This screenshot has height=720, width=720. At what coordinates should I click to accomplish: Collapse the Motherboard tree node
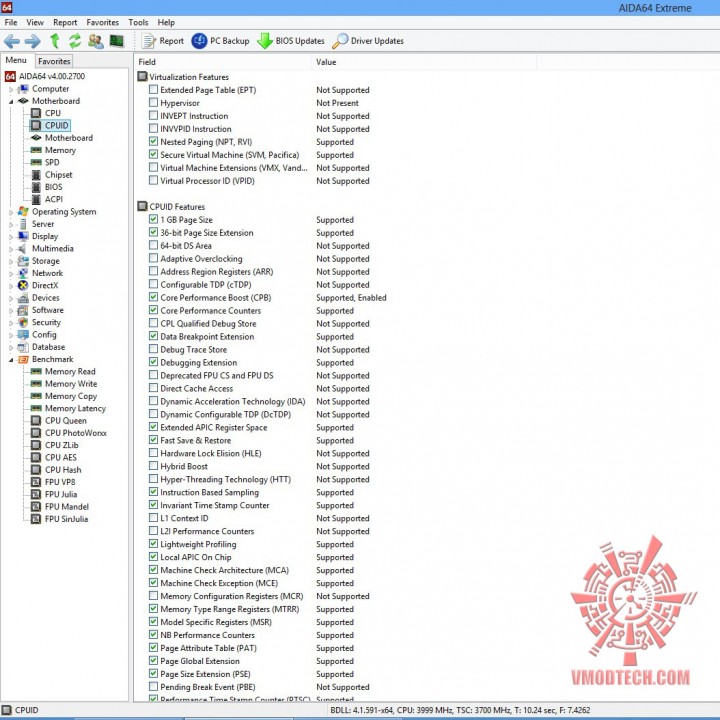[x=11, y=101]
